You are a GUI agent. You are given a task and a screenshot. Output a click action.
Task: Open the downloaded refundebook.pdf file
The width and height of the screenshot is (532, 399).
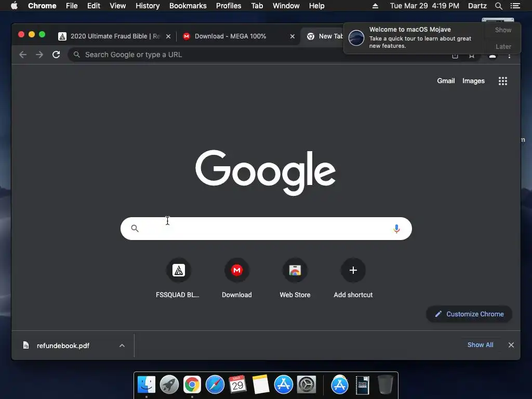63,345
